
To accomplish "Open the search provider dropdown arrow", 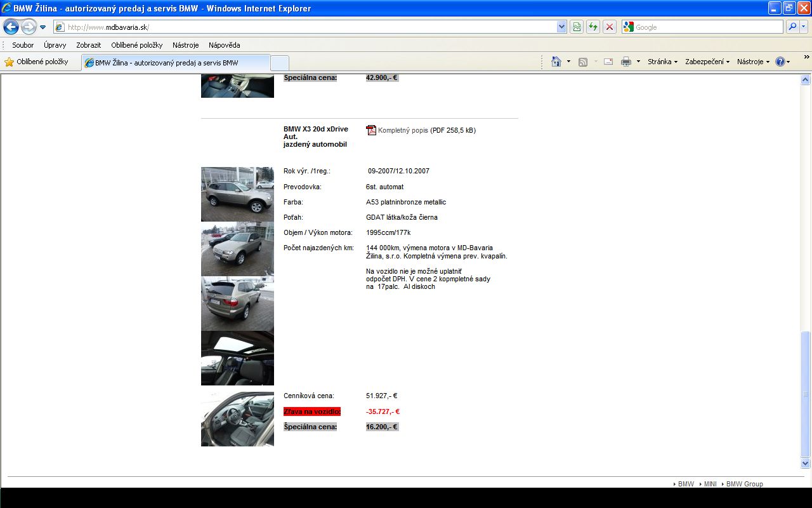I will (804, 27).
